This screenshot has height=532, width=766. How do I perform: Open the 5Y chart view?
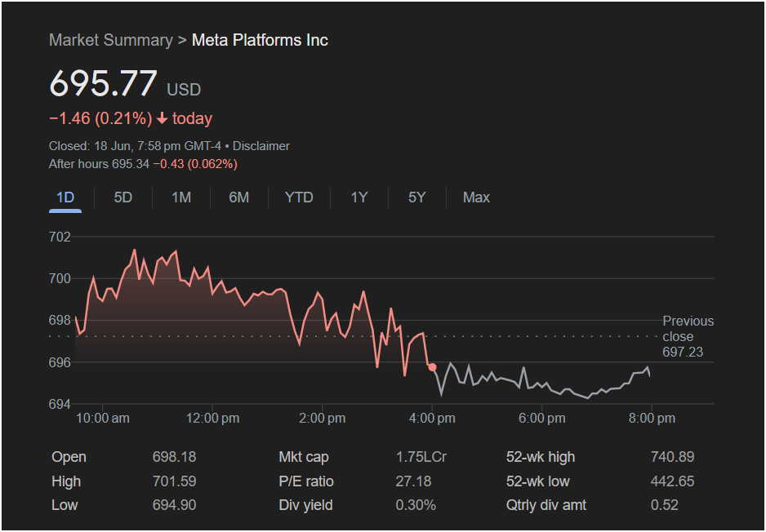(x=416, y=197)
